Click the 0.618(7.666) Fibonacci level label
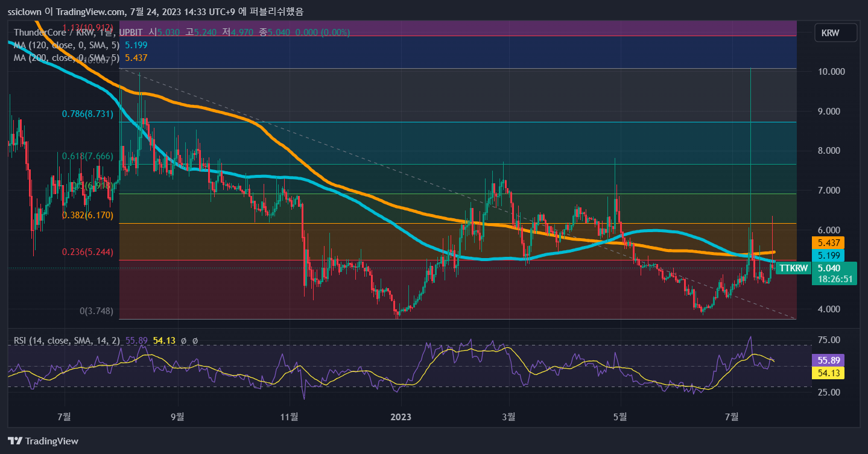Viewport: 868px width, 454px height. pyautogui.click(x=88, y=156)
